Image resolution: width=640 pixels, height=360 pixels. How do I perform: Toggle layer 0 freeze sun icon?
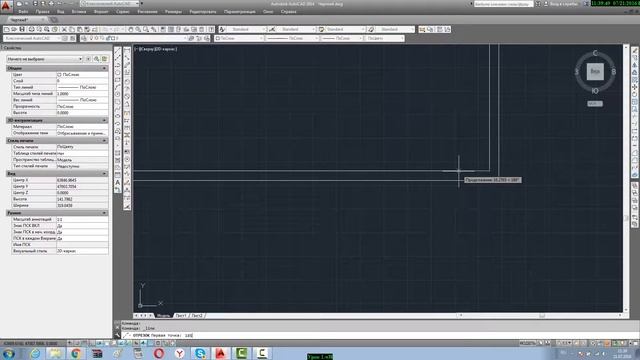click(x=97, y=38)
